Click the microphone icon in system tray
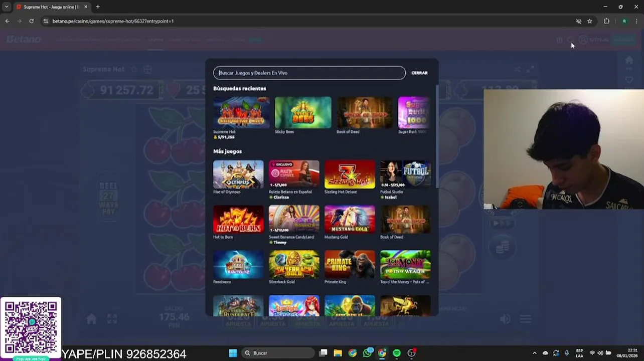Viewport: 644px width, 361px height. tap(567, 353)
